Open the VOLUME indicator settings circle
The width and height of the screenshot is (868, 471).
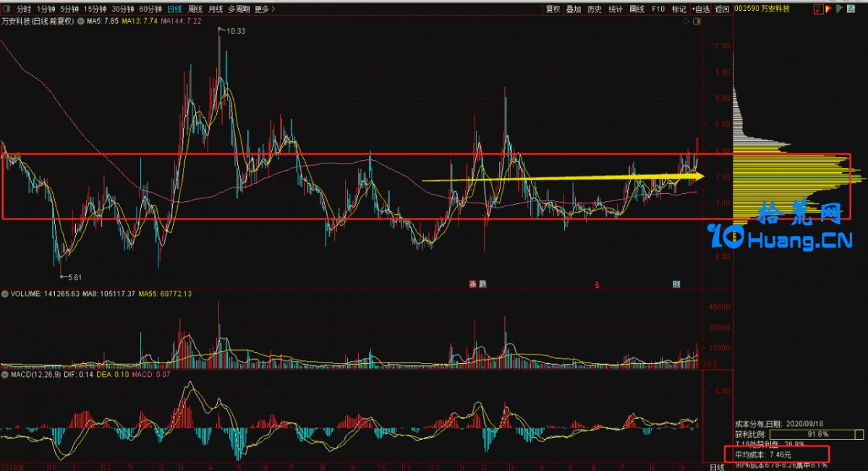5,294
